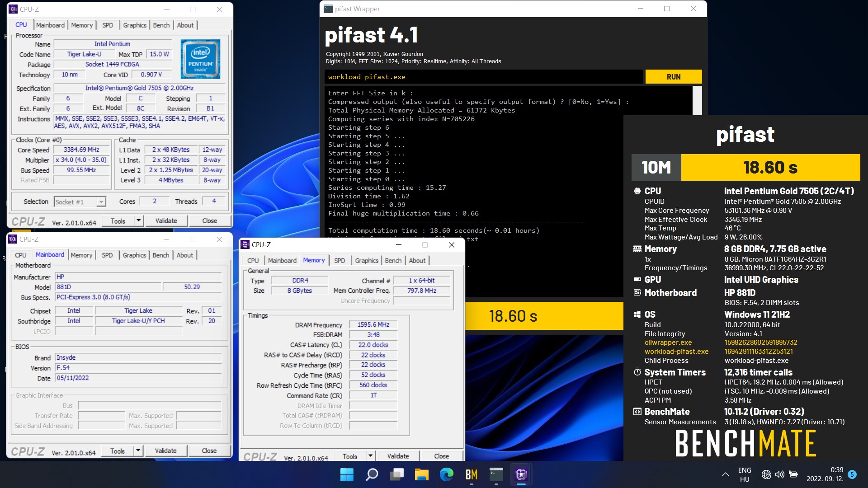Click the 10M digits label in result panel
This screenshot has height=488, width=868.
coord(656,167)
